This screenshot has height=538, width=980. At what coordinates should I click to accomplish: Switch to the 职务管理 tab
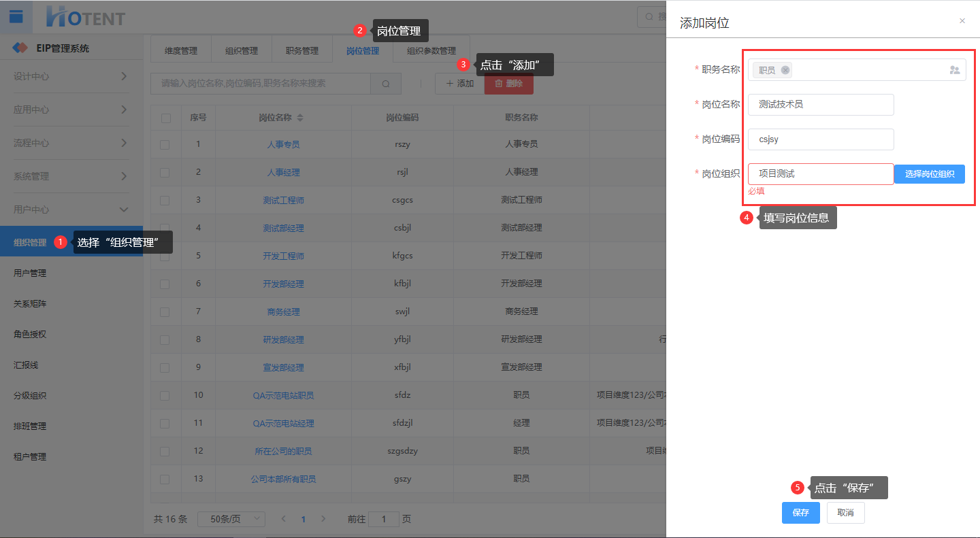point(302,50)
